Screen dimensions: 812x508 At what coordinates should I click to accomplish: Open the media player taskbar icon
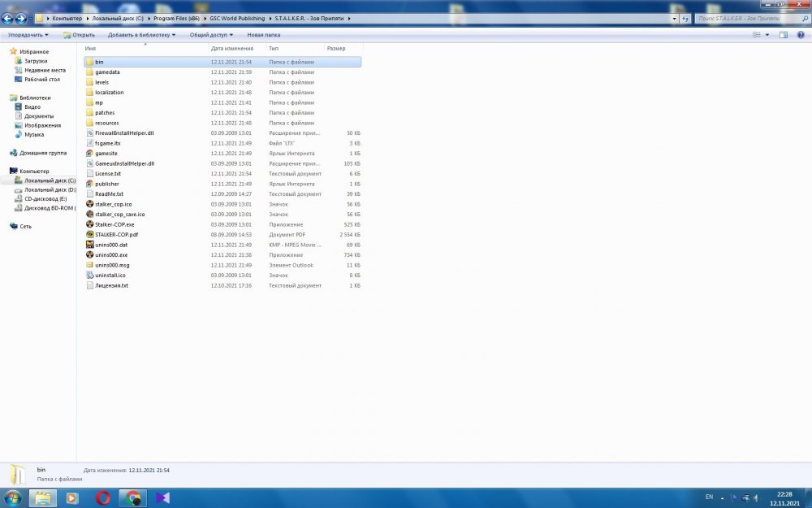coord(72,498)
